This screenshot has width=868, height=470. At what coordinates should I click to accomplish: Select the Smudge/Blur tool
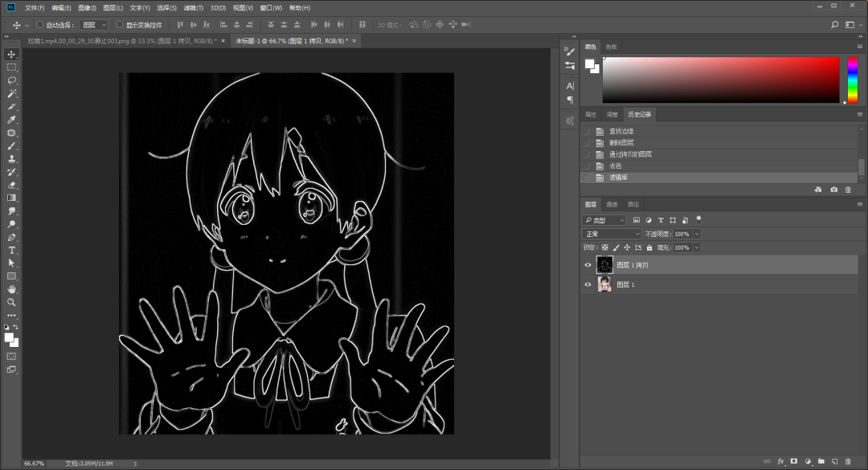(x=11, y=211)
